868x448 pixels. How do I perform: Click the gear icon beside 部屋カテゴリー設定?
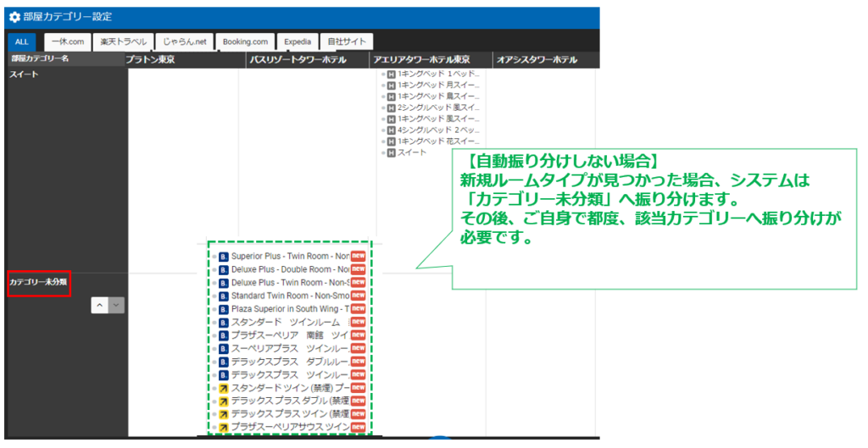click(14, 17)
